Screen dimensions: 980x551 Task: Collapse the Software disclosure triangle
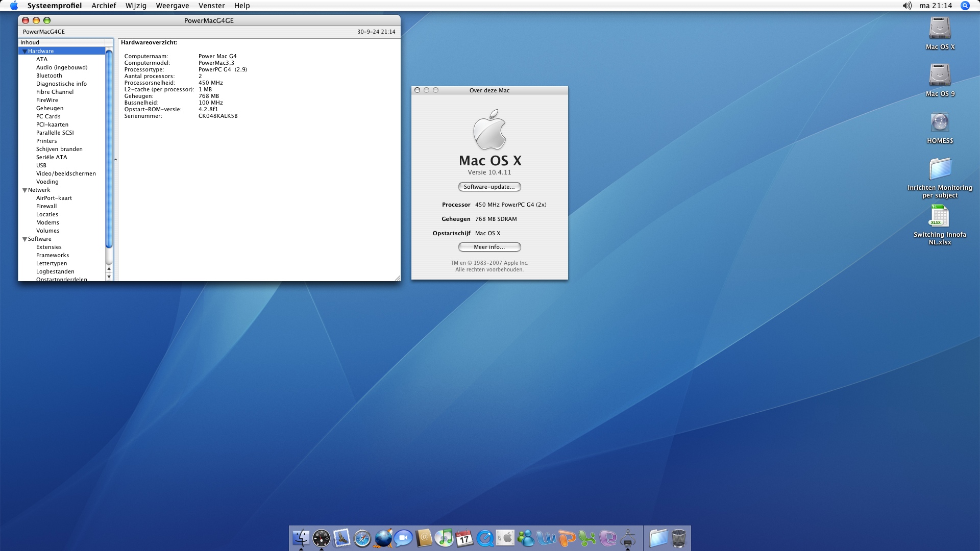tap(24, 239)
